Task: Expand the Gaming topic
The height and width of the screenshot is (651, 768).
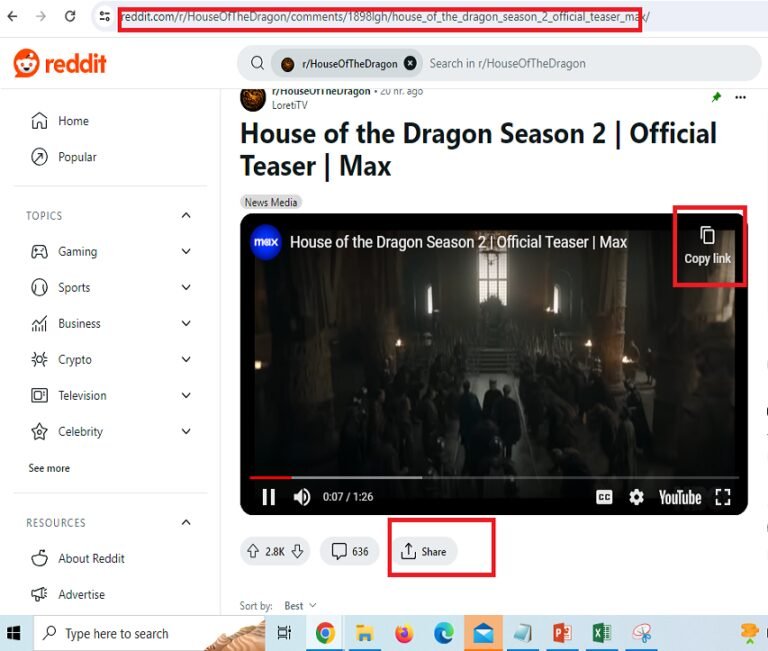Action: pyautogui.click(x=186, y=251)
